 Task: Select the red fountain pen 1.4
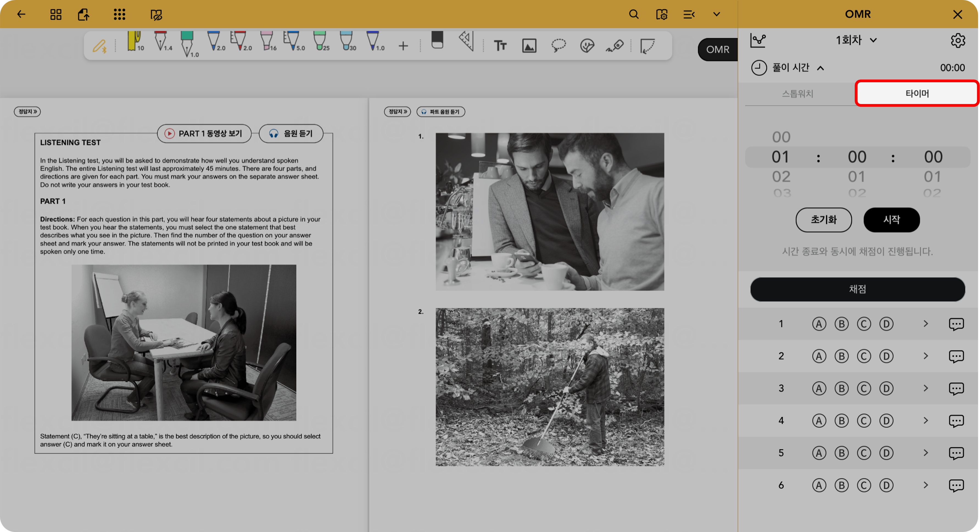(163, 42)
